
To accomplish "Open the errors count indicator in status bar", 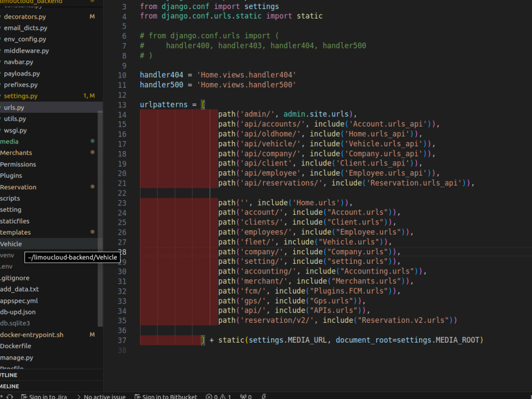I will pos(211,397).
